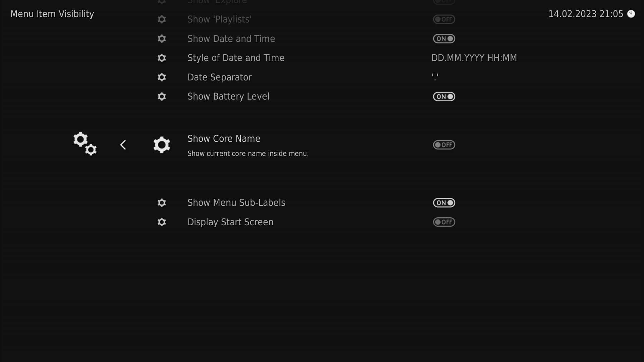Turn off the Show Menu Sub-Labels switch

point(444,203)
